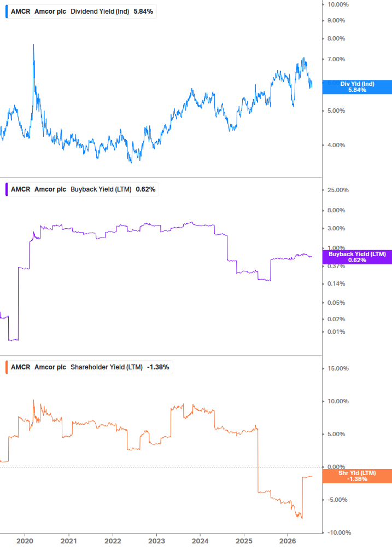Click the 5.84% value in Dividend Yield legend
Viewport: 392px width, 550px height.
[143, 11]
